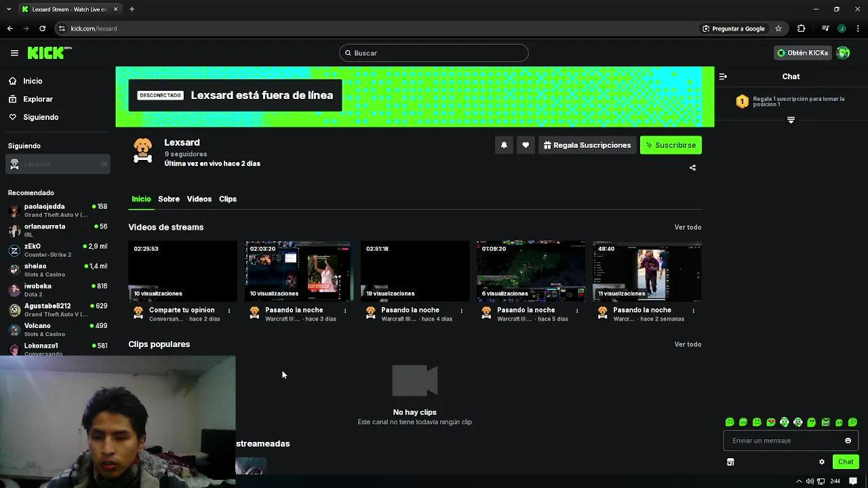The height and width of the screenshot is (488, 868).
Task: Open options for hace 2 semanas video
Action: click(693, 310)
